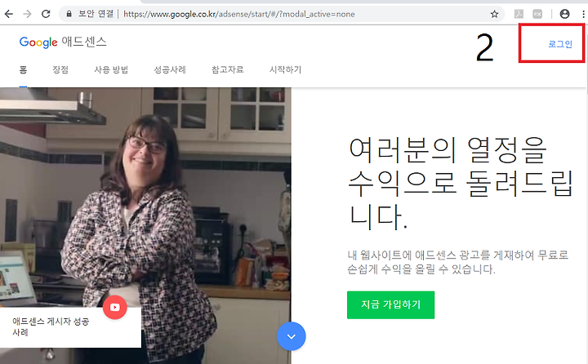Open the 장점 tab
This screenshot has height=364, width=588.
coord(60,69)
